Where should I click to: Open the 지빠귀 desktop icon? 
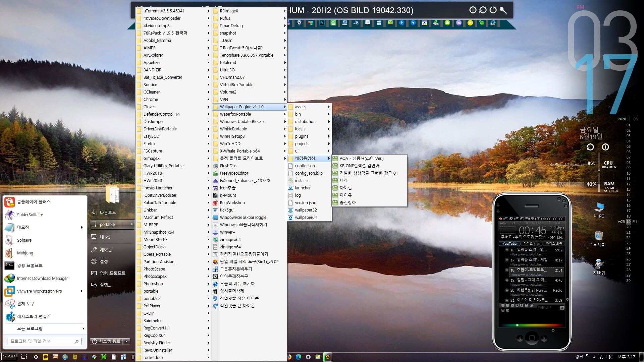(x=599, y=267)
